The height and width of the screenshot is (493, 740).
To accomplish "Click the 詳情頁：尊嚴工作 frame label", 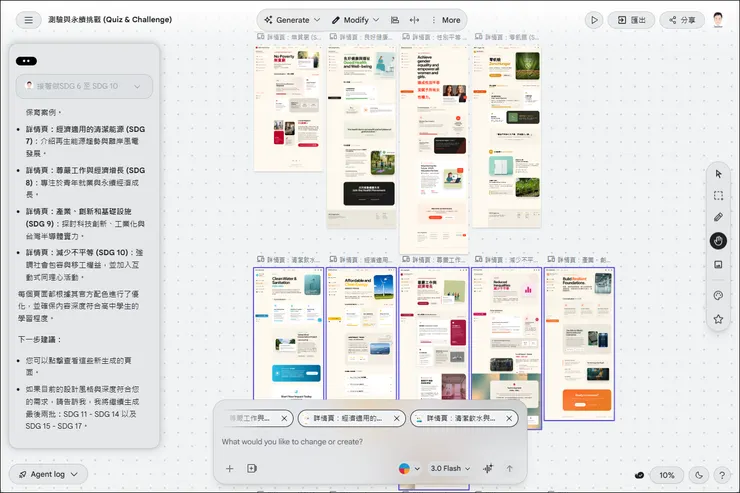I will click(x=434, y=260).
